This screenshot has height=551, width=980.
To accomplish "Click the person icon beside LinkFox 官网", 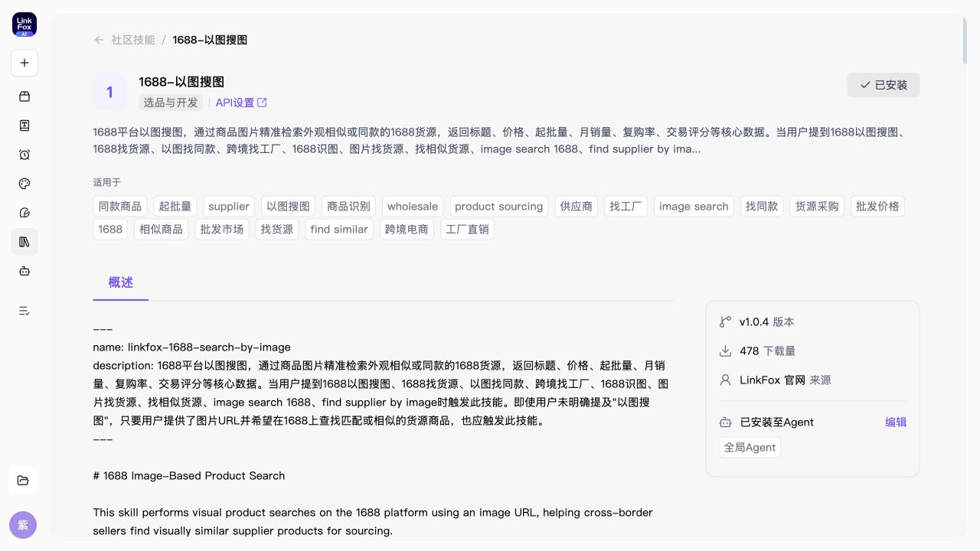I will (x=725, y=380).
